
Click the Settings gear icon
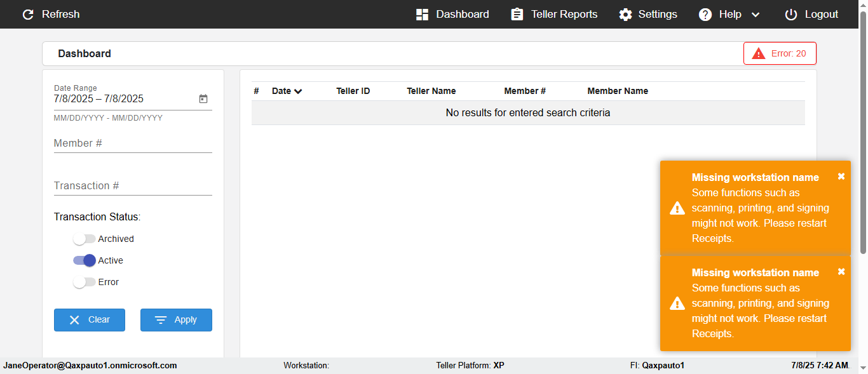(626, 15)
